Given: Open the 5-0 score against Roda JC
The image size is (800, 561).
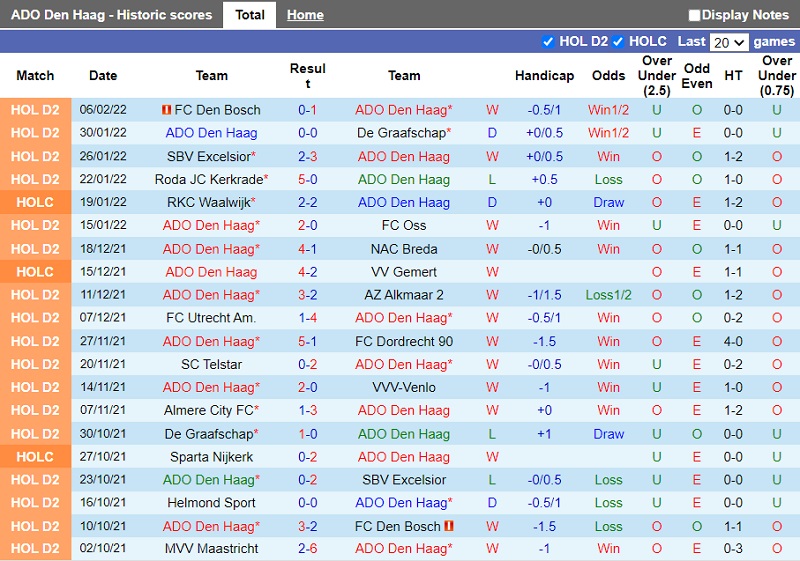Looking at the screenshot, I should point(308,180).
